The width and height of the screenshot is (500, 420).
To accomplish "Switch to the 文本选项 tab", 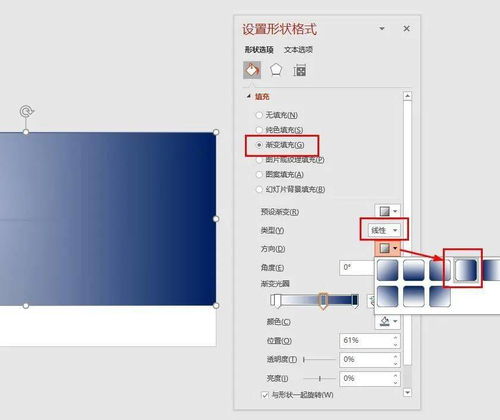I will (298, 50).
